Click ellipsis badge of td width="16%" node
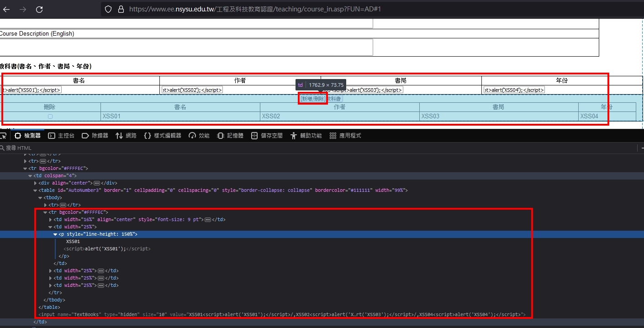Viewport: 644px width, 328px height. click(208, 220)
